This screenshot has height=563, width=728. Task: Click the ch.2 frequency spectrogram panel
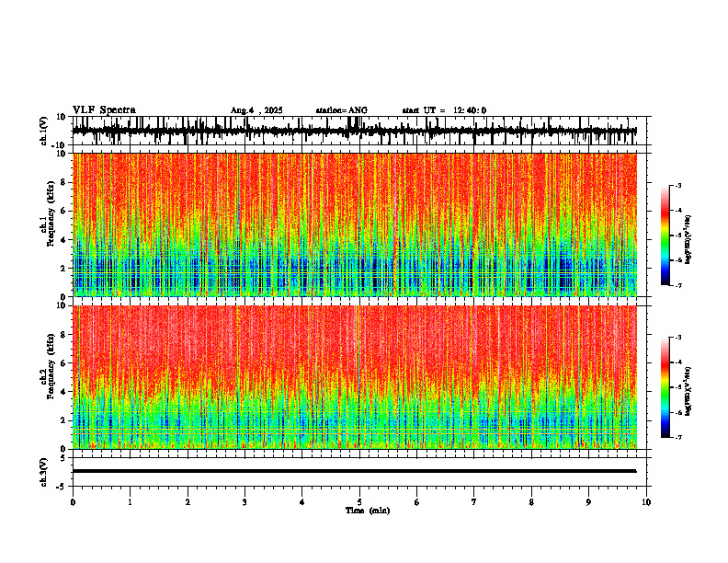354,377
